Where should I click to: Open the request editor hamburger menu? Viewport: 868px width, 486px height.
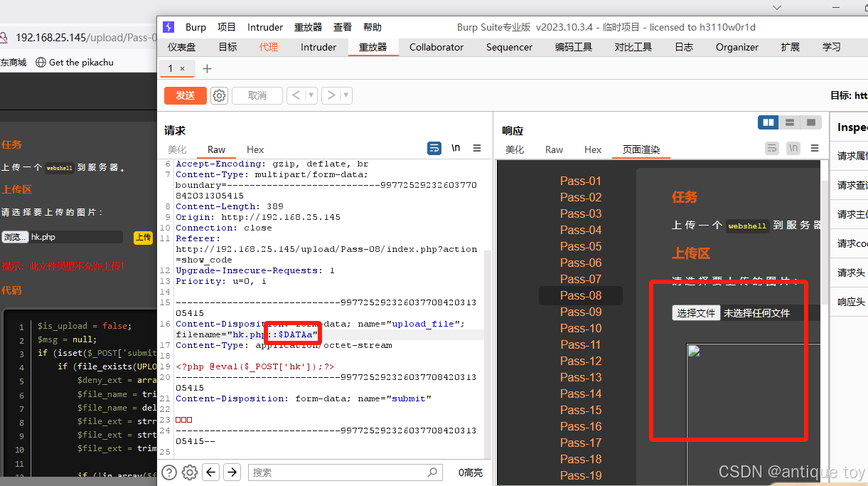[x=477, y=148]
